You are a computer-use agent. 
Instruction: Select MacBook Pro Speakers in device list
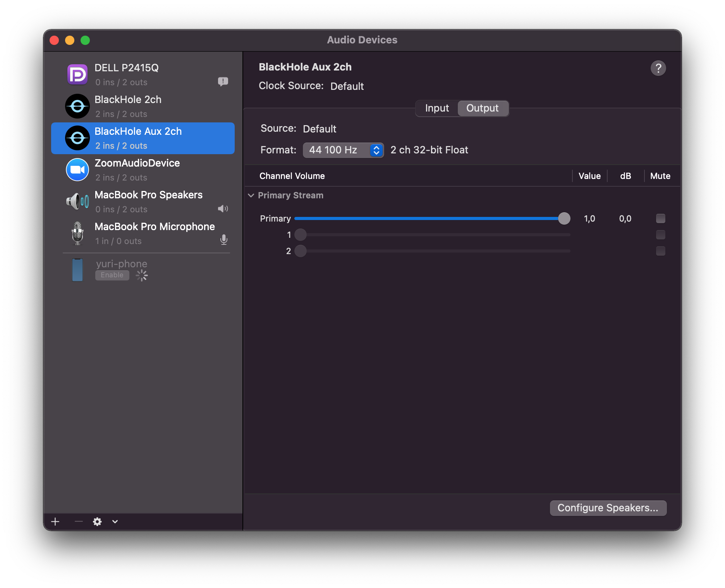pyautogui.click(x=143, y=201)
